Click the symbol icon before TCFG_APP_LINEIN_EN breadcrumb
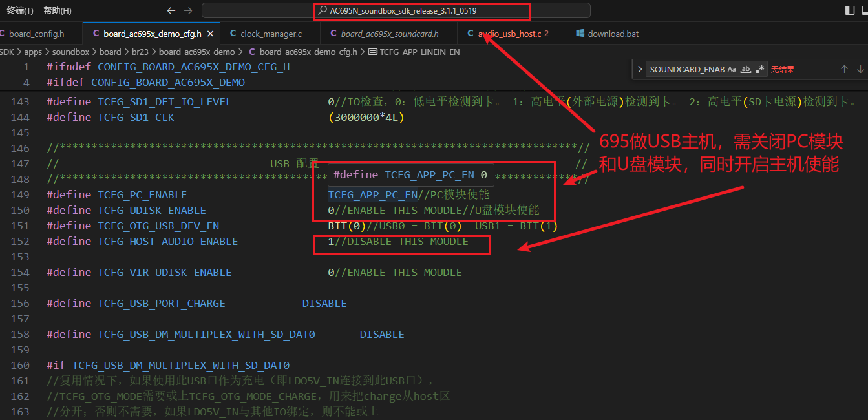This screenshot has width=868, height=420. click(372, 52)
